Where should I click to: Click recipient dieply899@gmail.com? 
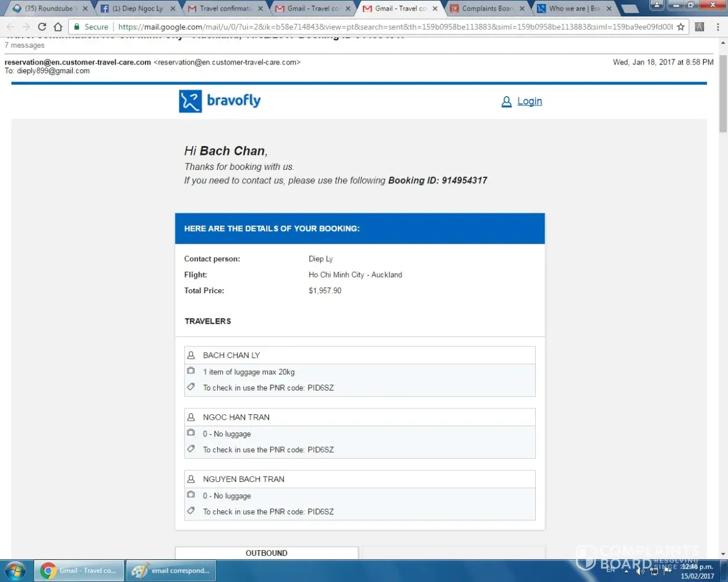click(53, 71)
